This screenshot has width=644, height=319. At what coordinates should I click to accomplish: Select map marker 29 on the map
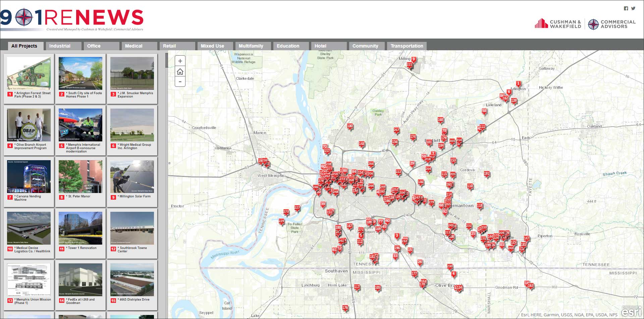(x=412, y=164)
